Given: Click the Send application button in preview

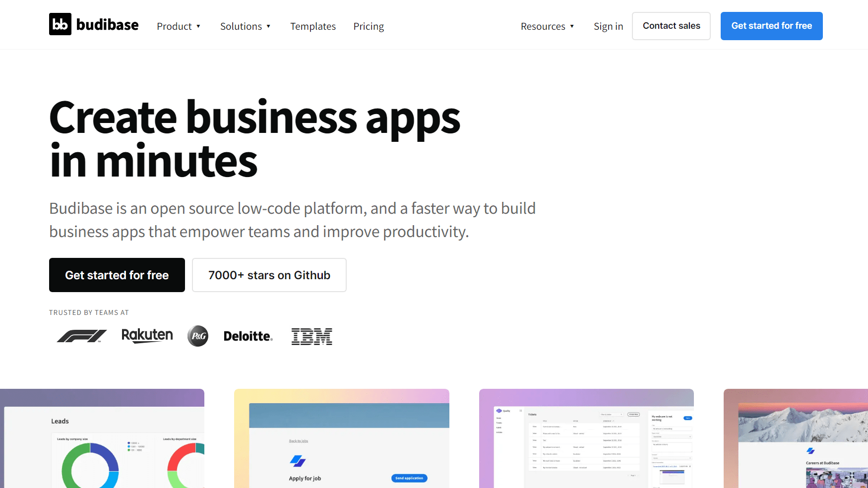Looking at the screenshot, I should [x=409, y=478].
